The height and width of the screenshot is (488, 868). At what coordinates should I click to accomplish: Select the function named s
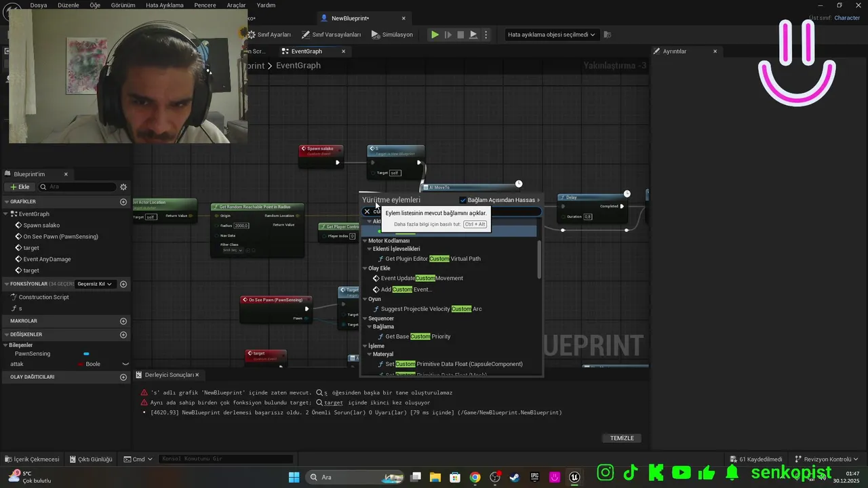click(x=20, y=308)
